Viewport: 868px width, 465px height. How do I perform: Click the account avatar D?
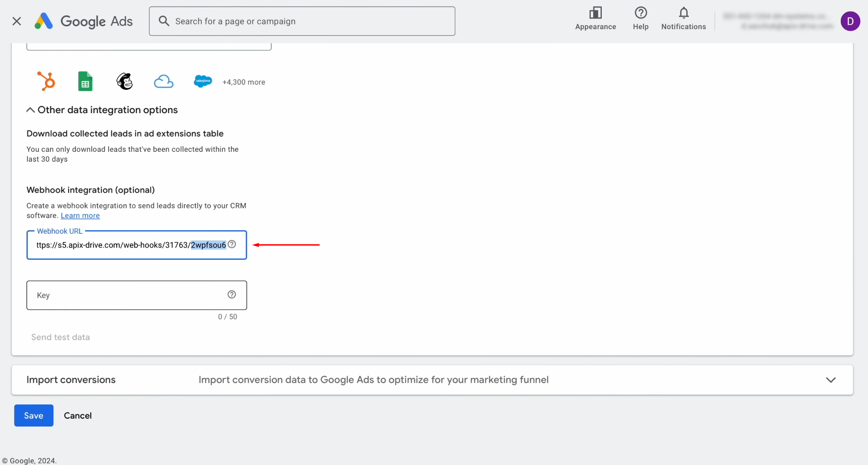(850, 21)
